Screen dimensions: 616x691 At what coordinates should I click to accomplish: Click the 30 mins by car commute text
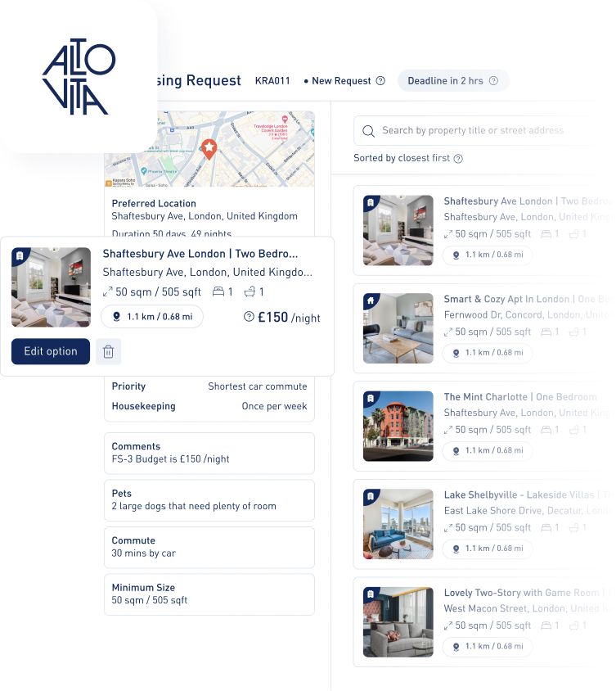click(x=143, y=553)
